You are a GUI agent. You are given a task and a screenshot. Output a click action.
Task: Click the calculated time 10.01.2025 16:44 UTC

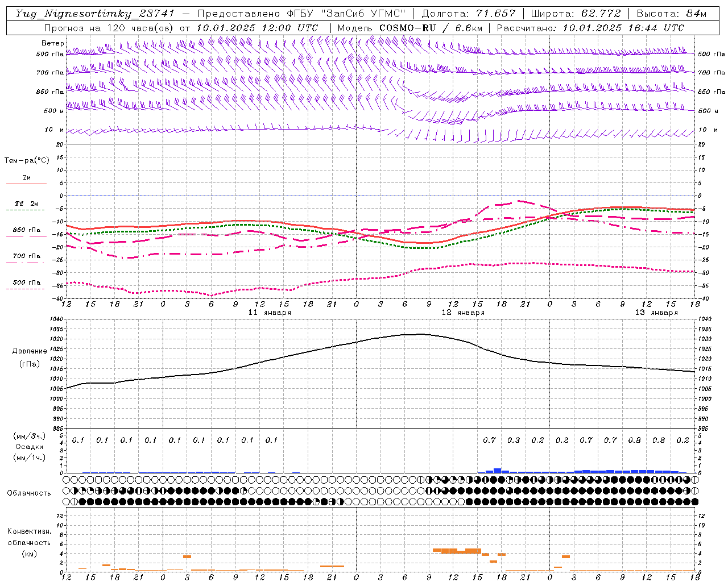tap(623, 28)
